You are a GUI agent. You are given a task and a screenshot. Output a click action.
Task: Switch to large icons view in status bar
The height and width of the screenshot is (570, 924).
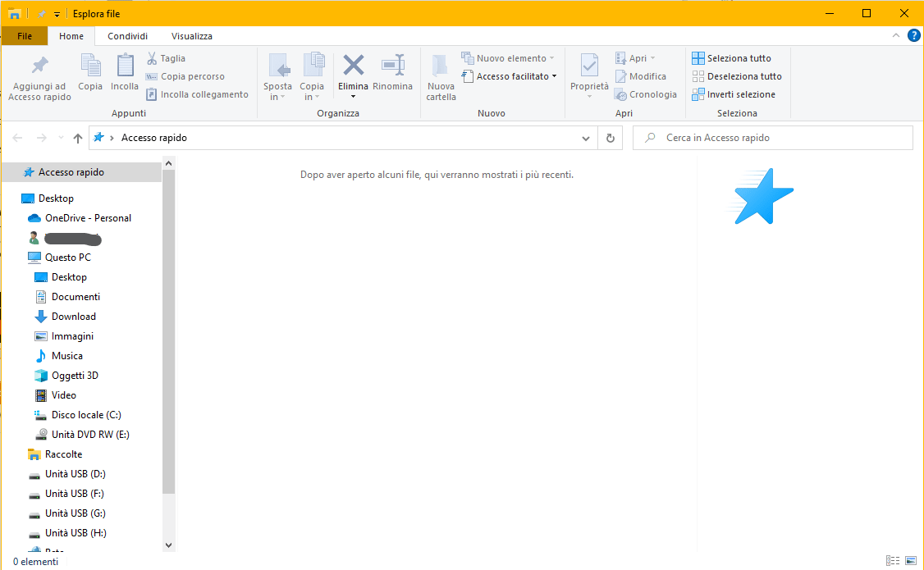click(x=911, y=561)
